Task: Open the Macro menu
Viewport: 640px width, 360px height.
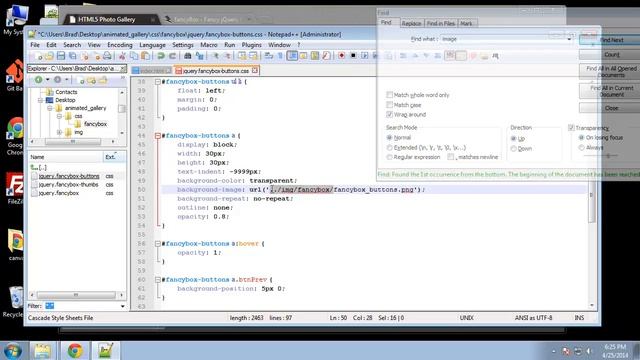Action: [x=209, y=45]
